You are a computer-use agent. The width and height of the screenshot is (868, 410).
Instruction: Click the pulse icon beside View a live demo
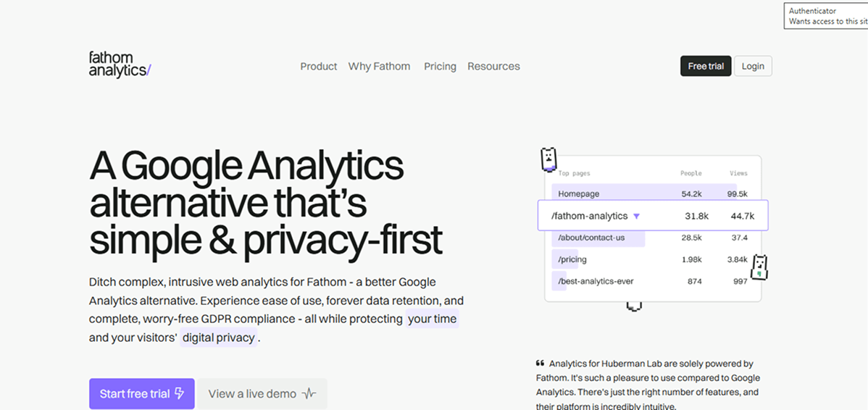point(309,394)
